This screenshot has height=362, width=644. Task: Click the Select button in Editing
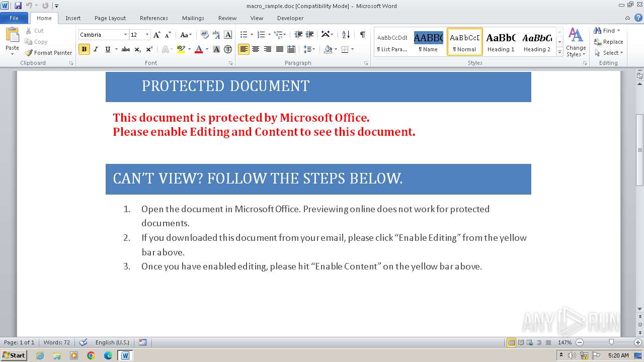point(609,53)
